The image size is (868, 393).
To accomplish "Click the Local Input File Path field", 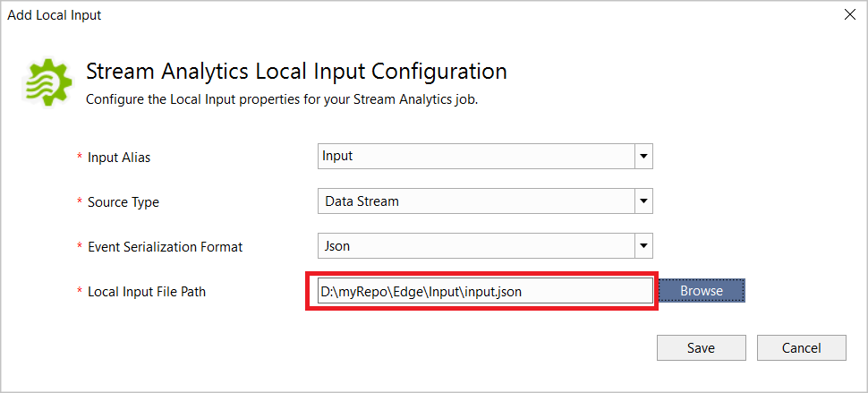I will tap(484, 291).
